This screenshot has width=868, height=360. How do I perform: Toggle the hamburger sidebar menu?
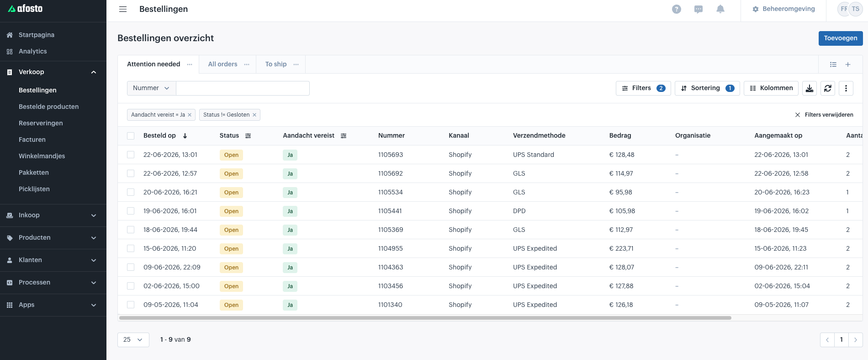(x=123, y=9)
